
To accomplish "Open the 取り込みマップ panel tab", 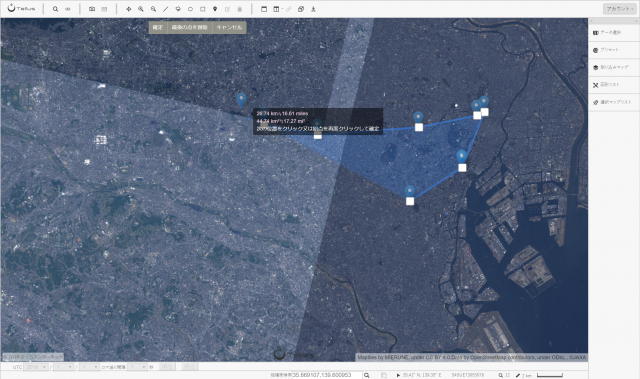I will (x=613, y=67).
